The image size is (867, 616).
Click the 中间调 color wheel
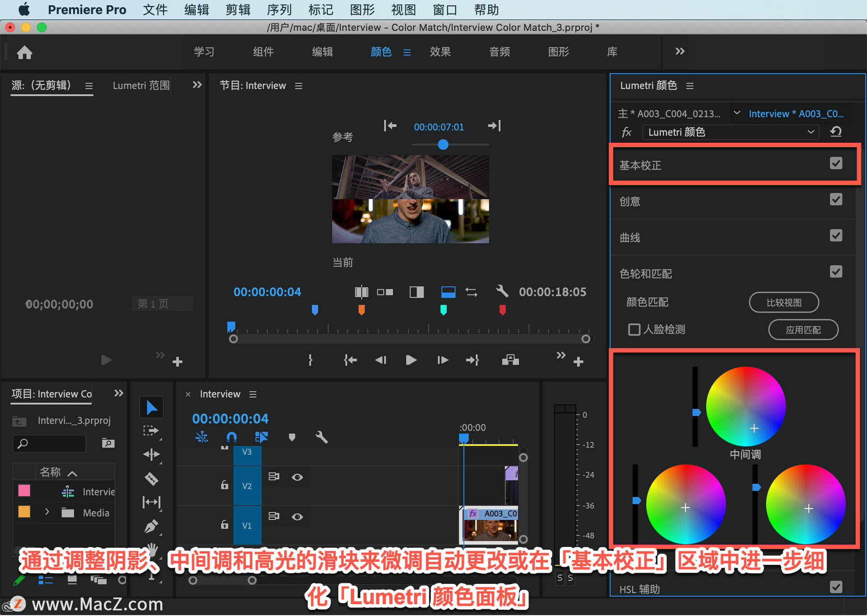(x=746, y=406)
